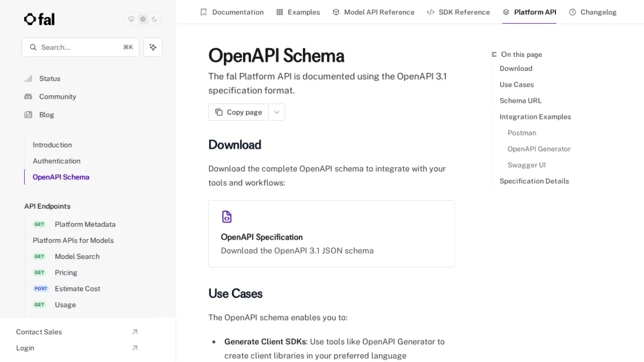Click the Download section heading
The height and width of the screenshot is (362, 644).
pyautogui.click(x=235, y=145)
